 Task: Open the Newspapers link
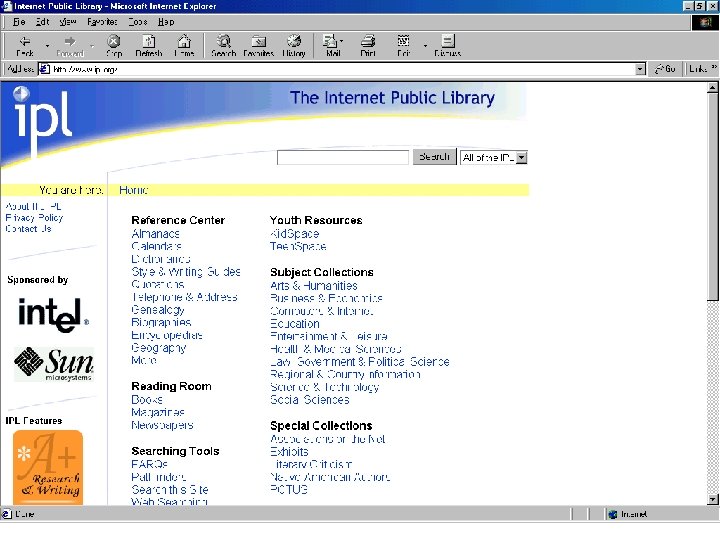coord(162,425)
